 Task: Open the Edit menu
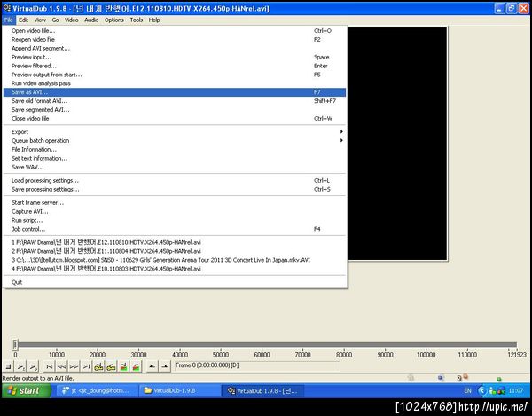tap(23, 20)
